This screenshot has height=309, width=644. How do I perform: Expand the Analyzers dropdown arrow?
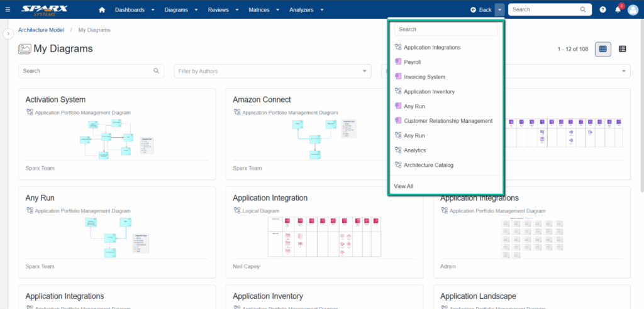pyautogui.click(x=321, y=10)
